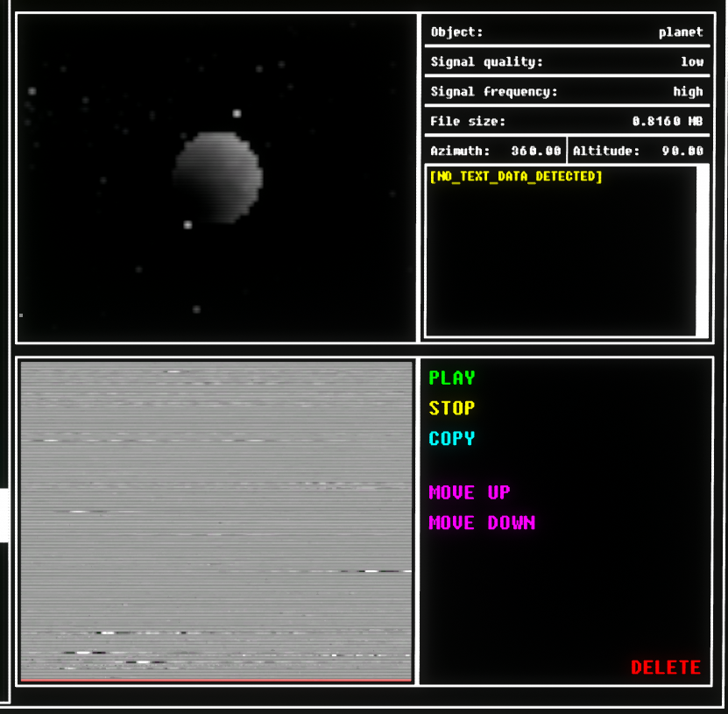Click the text data panel's vertical scrollbar
This screenshot has width=728, height=714.
coord(702,250)
